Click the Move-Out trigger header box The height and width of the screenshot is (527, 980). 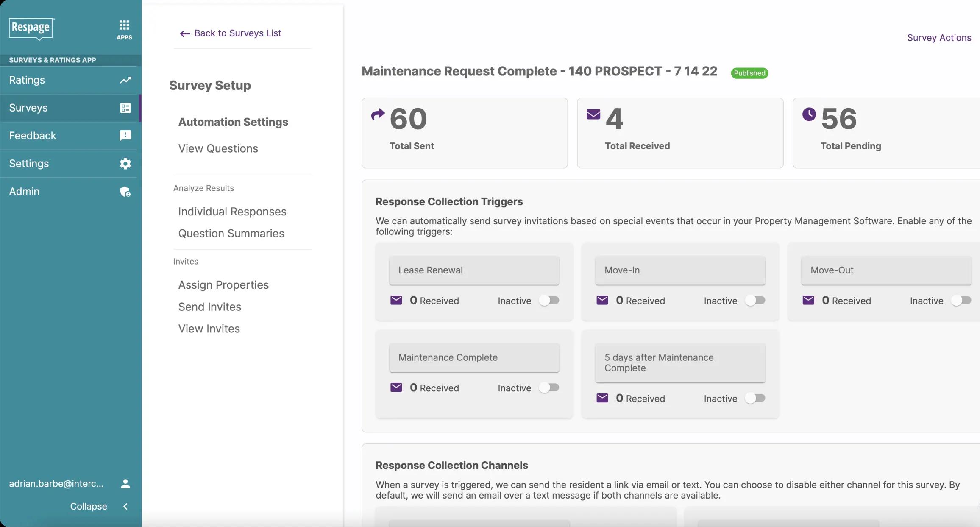coord(886,270)
